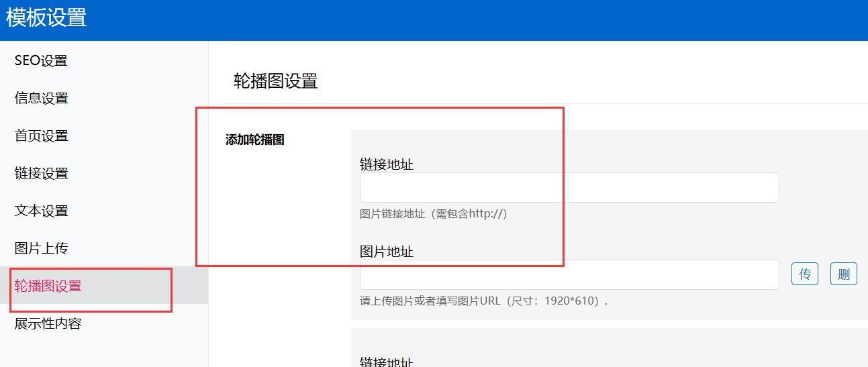Click the 图片地址 field label
Image resolution: width=868 pixels, height=367 pixels.
coord(387,252)
